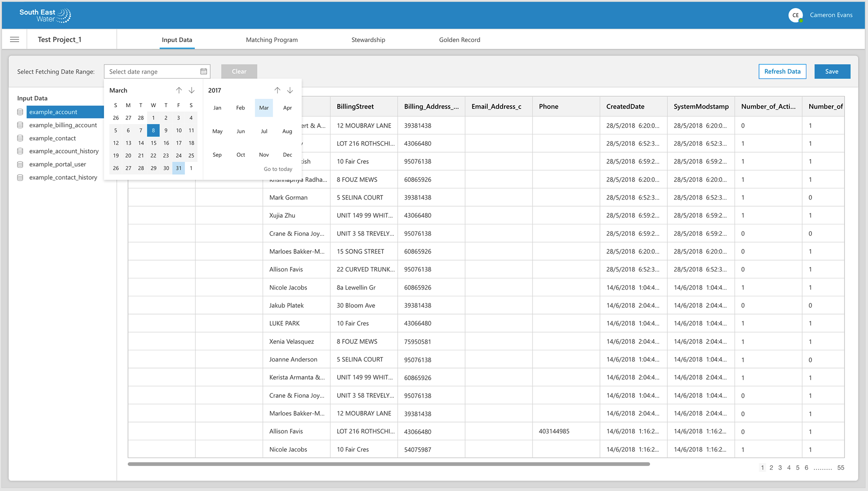Open the Golden Record tab
Screen dimensions: 868x491
[459, 40]
